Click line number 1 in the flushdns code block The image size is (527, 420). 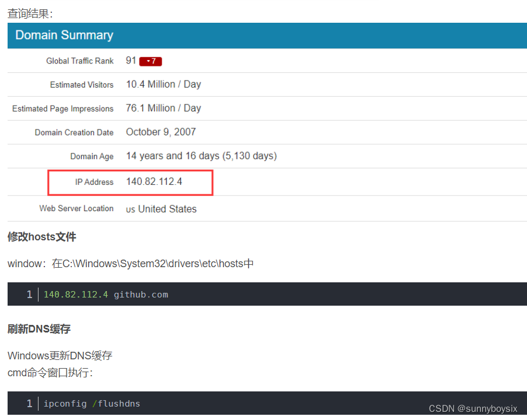[x=29, y=403]
